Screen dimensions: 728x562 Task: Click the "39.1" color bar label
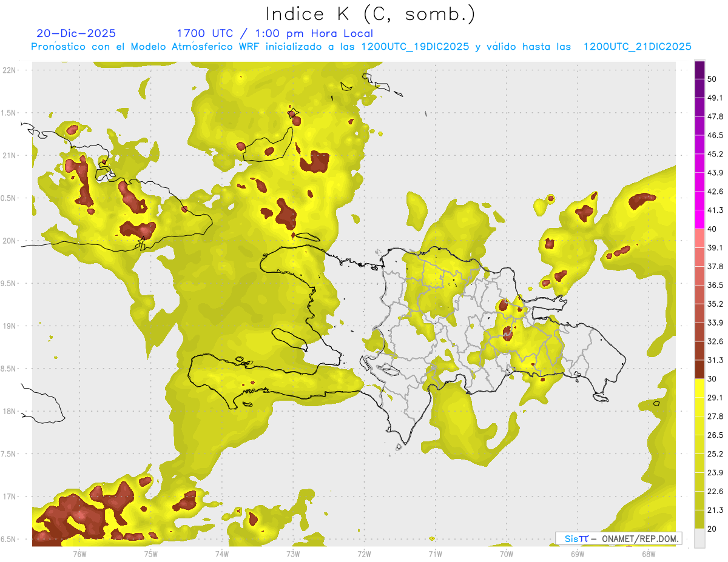(715, 248)
